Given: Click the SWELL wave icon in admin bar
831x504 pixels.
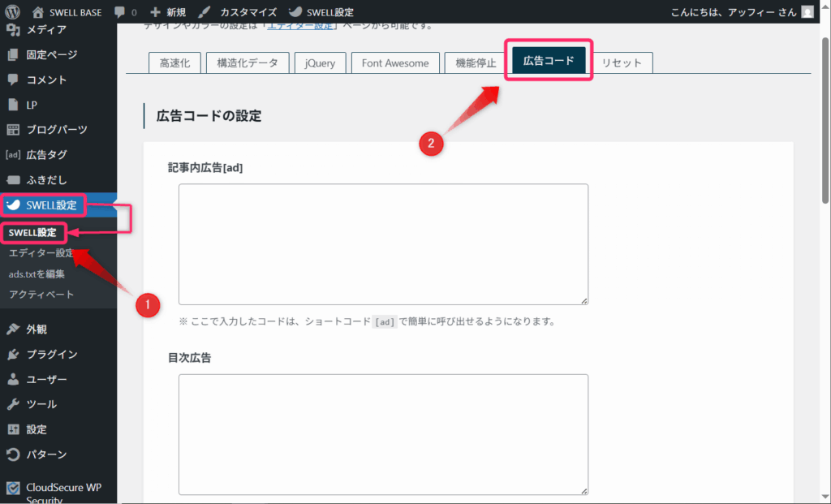Looking at the screenshot, I should pos(295,11).
